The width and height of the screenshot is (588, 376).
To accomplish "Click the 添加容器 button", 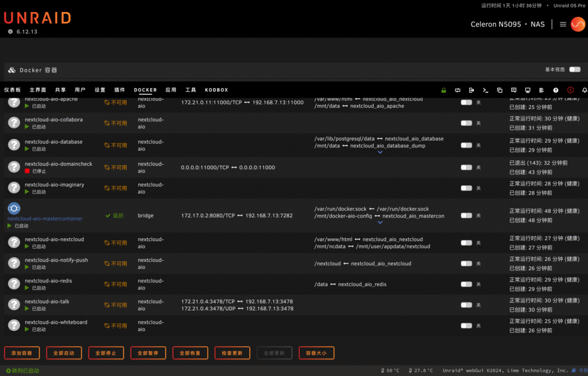I will pyautogui.click(x=22, y=353).
